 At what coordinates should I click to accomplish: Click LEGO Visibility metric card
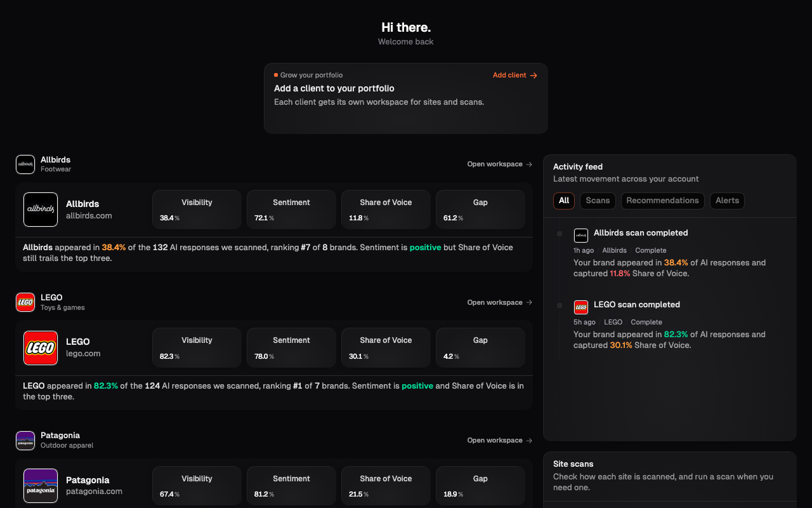(x=197, y=347)
